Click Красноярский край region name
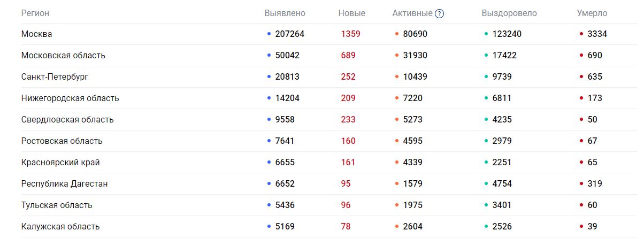The width and height of the screenshot is (644, 238). pos(60,162)
